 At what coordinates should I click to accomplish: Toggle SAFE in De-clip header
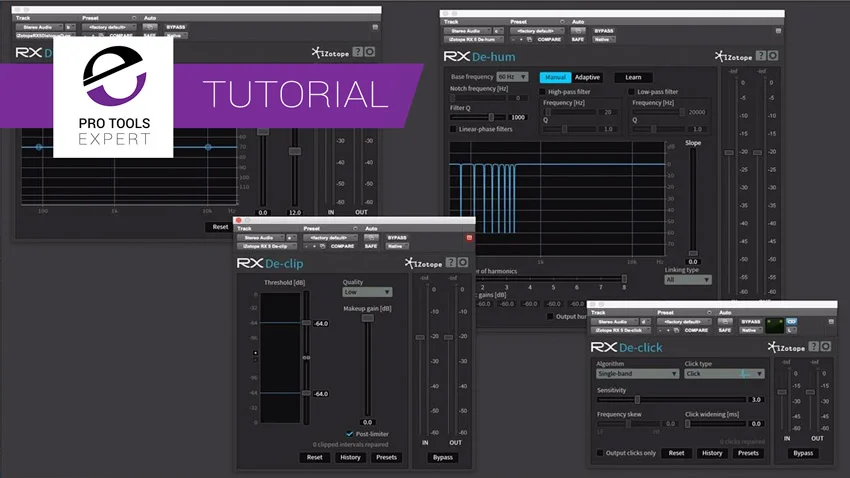371,247
